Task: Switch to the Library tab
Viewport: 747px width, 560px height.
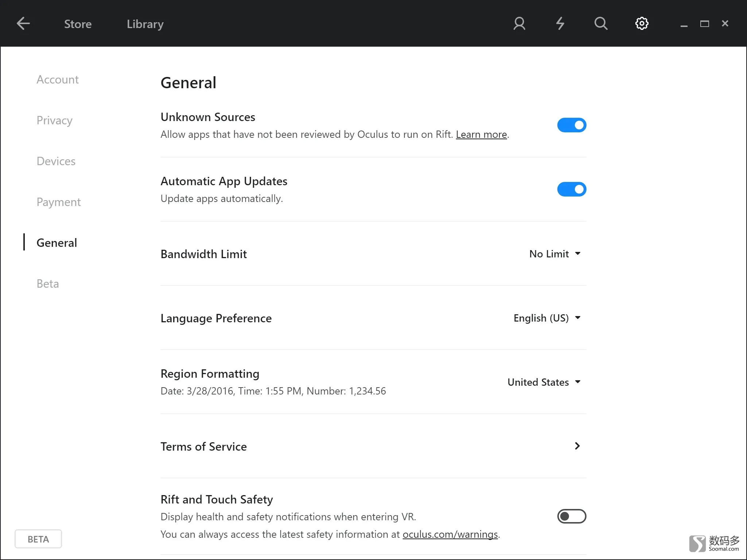Action: (x=145, y=24)
